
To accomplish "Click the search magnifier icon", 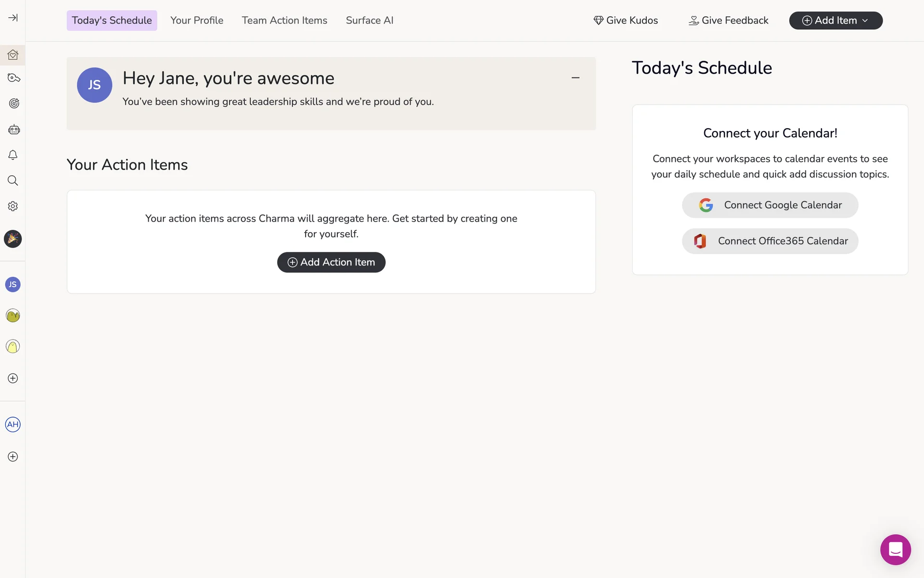I will coord(13,181).
